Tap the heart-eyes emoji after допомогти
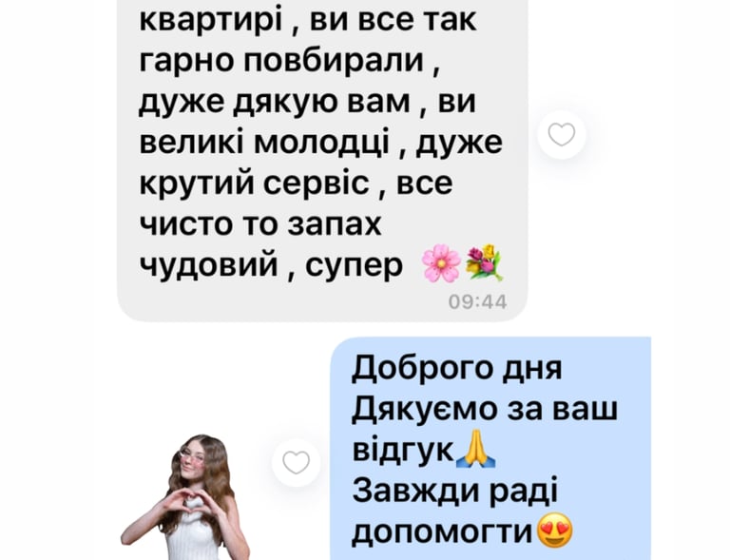Screen dimensions: 730x560 (x=555, y=530)
